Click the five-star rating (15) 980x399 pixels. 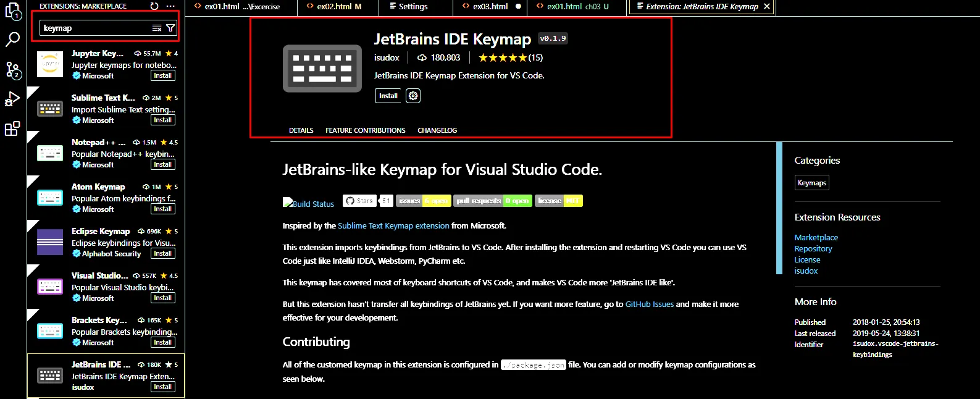[511, 57]
